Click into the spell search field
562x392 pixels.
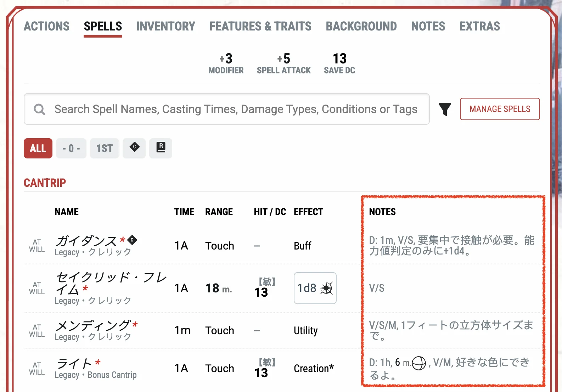click(x=236, y=109)
